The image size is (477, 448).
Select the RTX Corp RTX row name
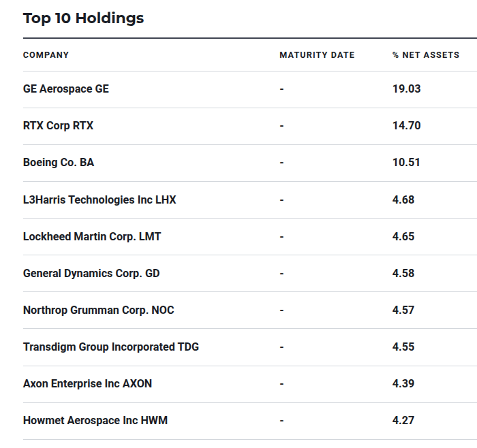58,126
